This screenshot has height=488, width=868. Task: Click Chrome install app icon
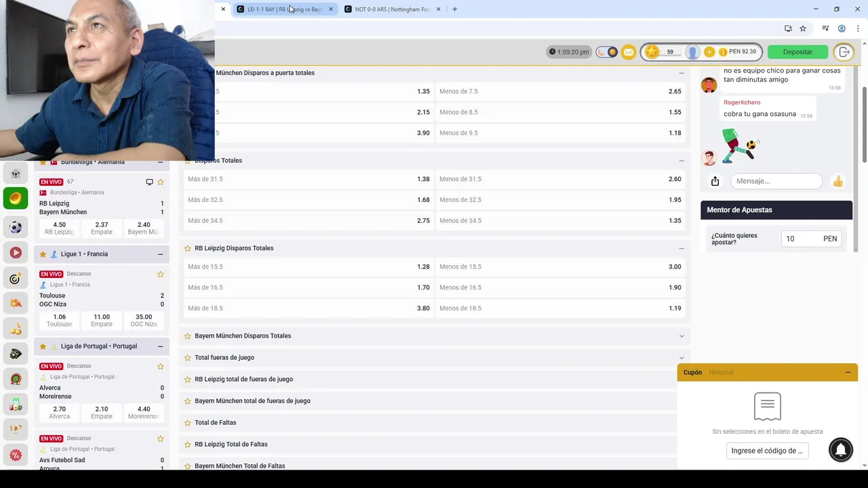tap(788, 28)
